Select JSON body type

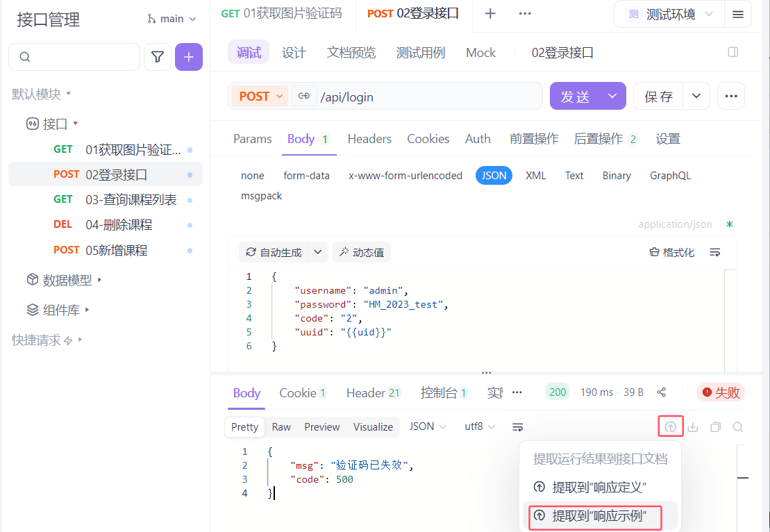click(x=494, y=176)
